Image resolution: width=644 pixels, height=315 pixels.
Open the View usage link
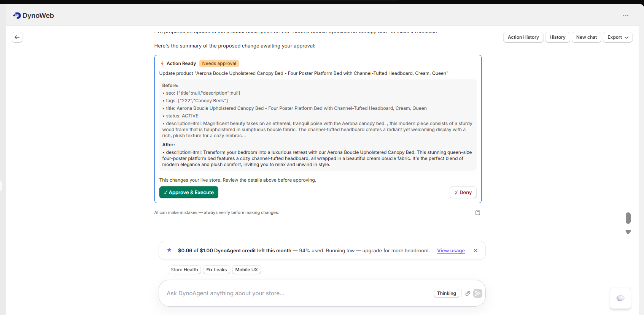coord(451,250)
